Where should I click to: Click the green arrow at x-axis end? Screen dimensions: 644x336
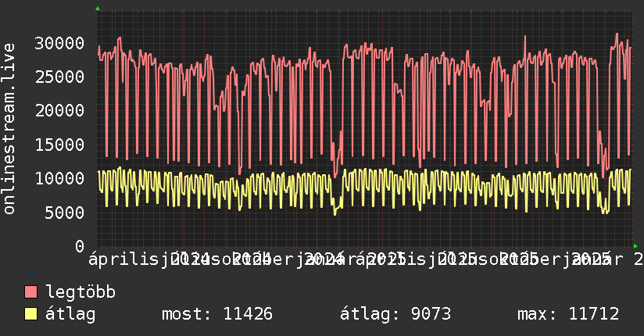coord(635,246)
